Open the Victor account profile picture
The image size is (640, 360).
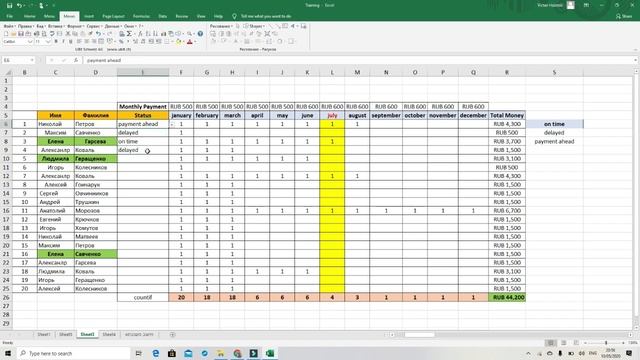pyautogui.click(x=571, y=5)
